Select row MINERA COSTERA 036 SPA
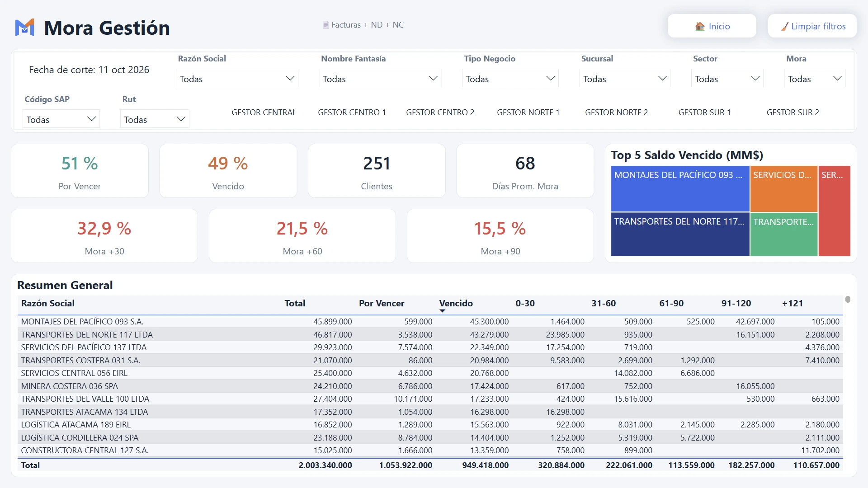 [430, 386]
